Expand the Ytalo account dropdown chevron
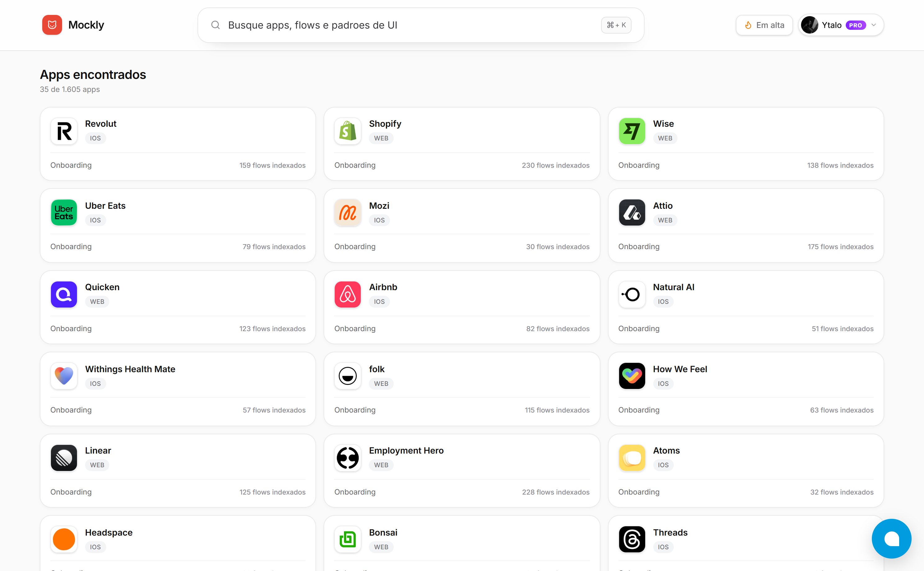Screen dimensions: 924x571 pos(874,25)
